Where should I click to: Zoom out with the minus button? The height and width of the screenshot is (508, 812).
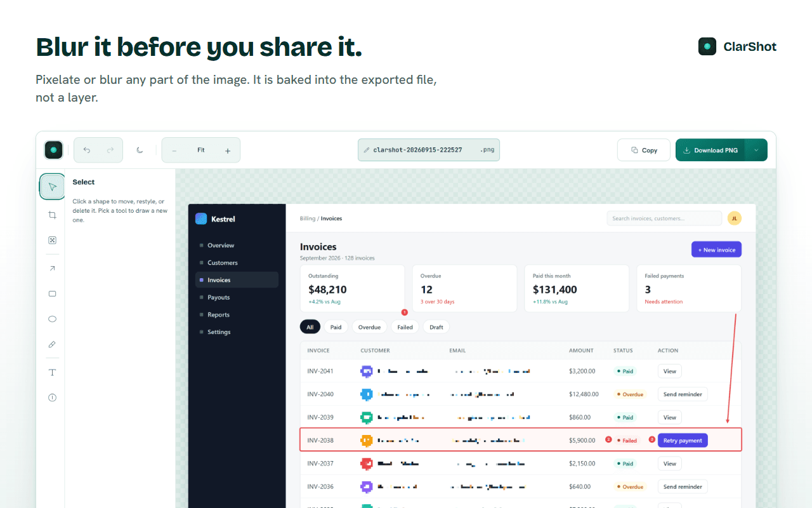click(174, 150)
